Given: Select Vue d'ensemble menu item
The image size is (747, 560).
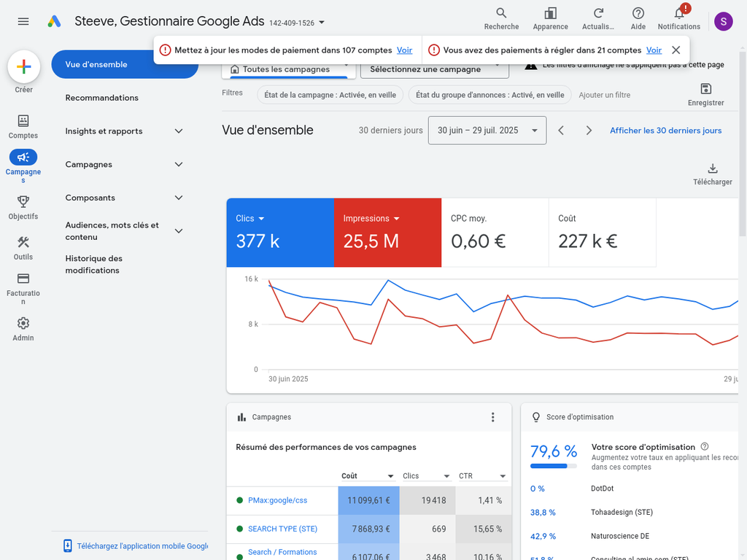Looking at the screenshot, I should coord(125,64).
